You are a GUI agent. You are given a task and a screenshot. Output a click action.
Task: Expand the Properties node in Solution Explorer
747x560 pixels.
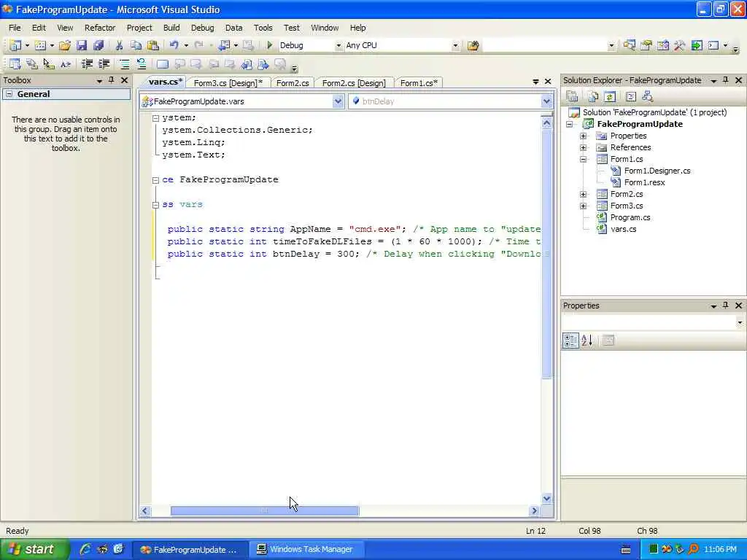pos(583,136)
